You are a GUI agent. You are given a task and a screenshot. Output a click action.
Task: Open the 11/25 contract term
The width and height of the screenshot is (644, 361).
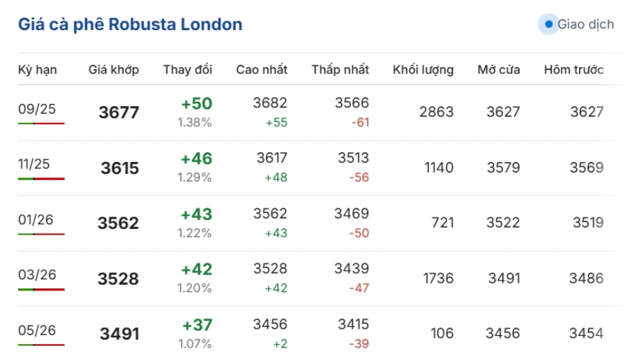click(x=33, y=164)
